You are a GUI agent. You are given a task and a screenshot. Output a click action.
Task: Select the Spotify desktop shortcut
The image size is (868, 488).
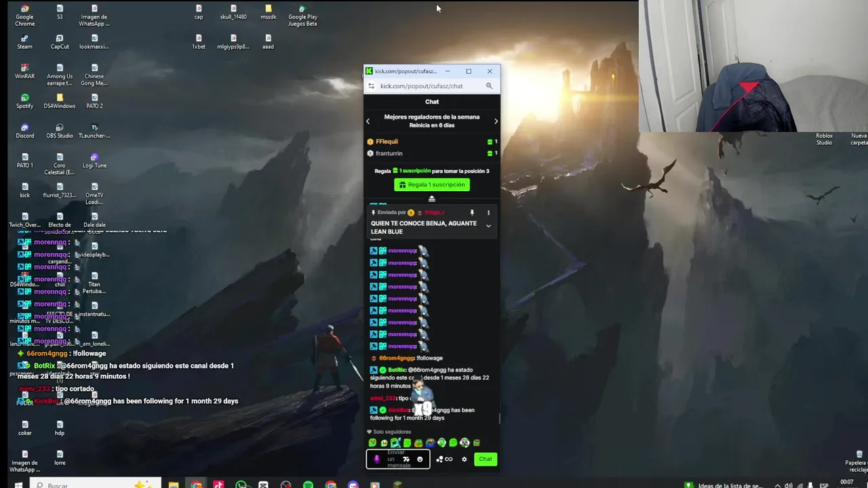(x=24, y=102)
